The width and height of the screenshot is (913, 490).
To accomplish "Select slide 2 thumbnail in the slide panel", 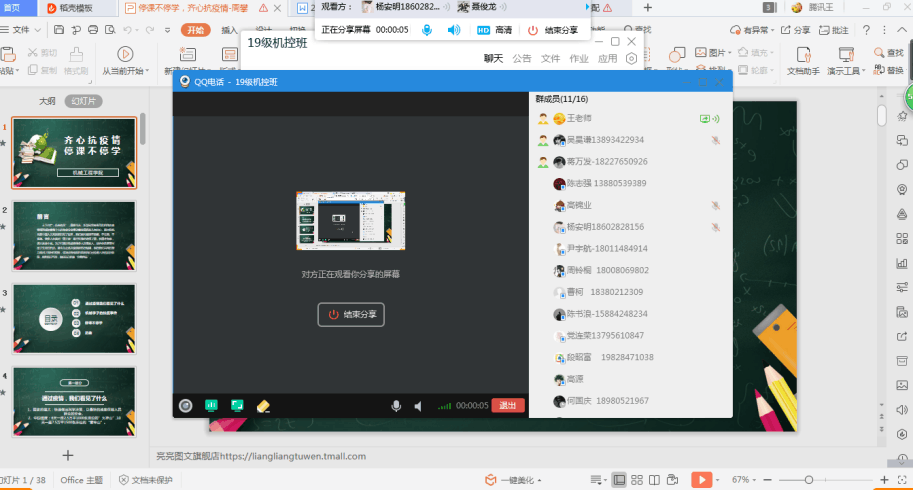I will (x=74, y=236).
